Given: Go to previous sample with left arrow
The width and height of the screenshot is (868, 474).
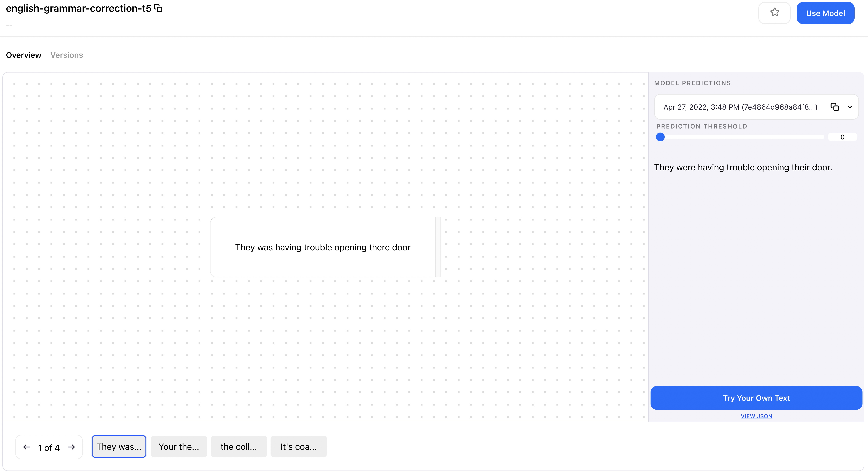Looking at the screenshot, I should 27,447.
